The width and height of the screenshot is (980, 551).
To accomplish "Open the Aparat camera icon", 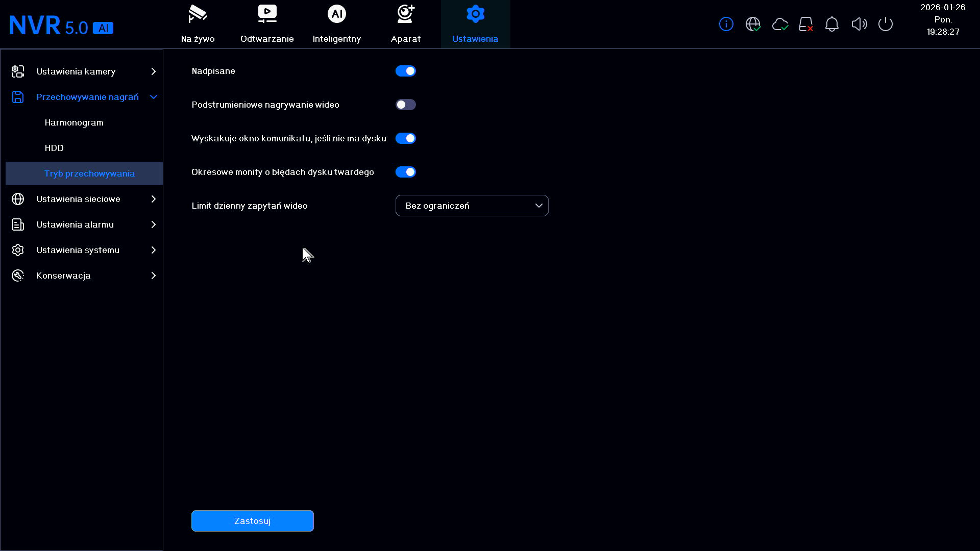I will click(x=406, y=14).
